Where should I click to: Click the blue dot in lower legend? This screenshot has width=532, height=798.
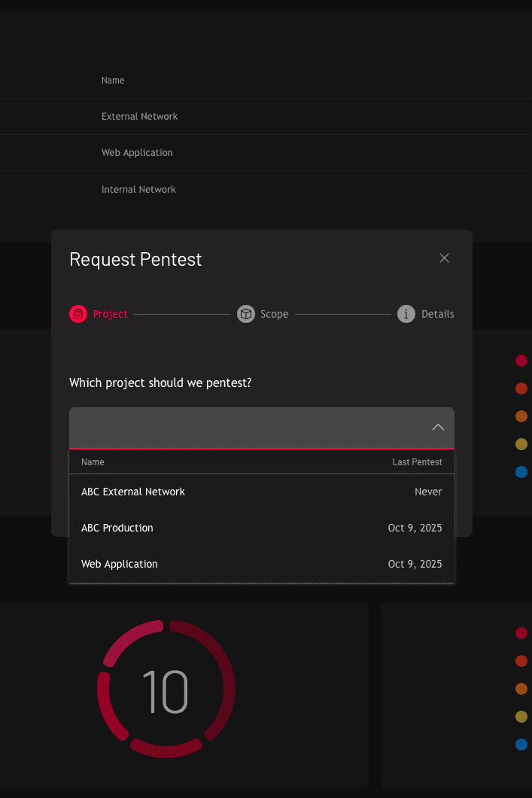pos(521,745)
